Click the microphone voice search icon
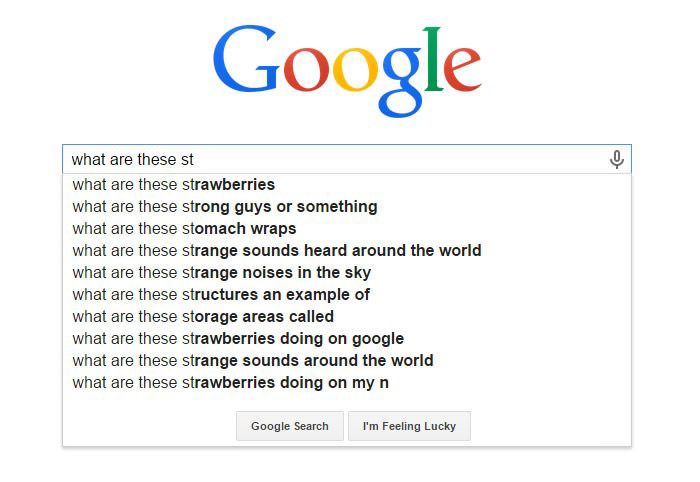This screenshot has width=700, height=482. tap(617, 159)
